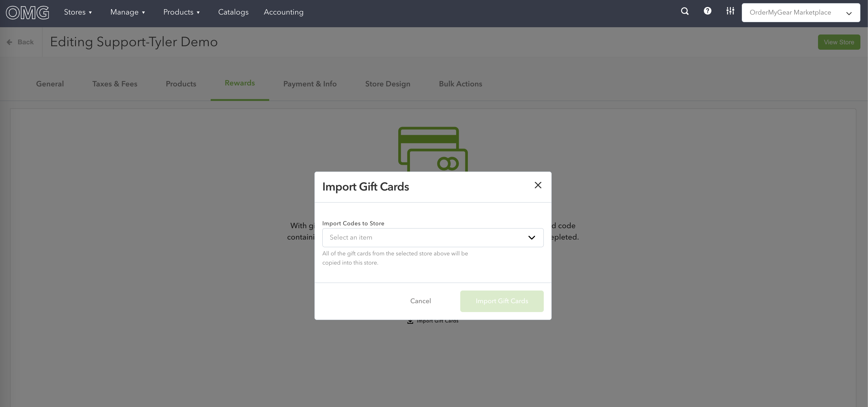Expand the Manage menu
This screenshot has height=407, width=868.
pos(128,12)
